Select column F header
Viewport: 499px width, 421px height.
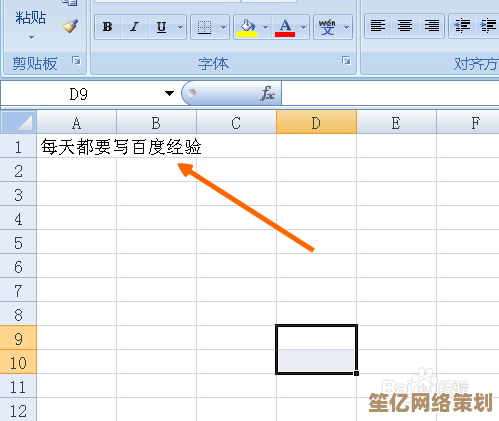(x=468, y=123)
